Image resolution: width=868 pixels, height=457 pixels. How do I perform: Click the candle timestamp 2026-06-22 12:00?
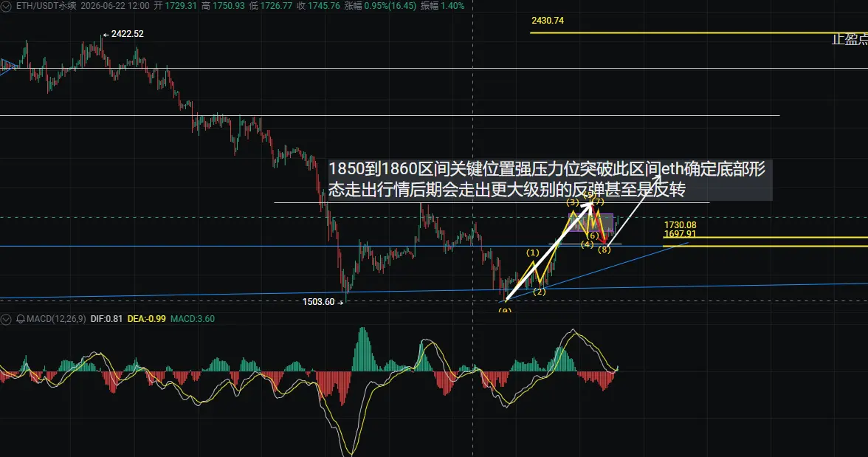tap(115, 6)
